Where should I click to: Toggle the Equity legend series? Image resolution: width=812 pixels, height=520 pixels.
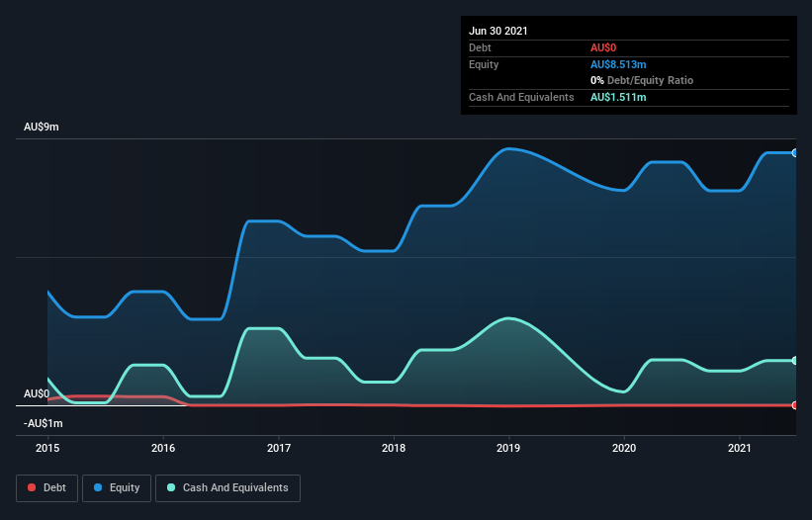117,488
